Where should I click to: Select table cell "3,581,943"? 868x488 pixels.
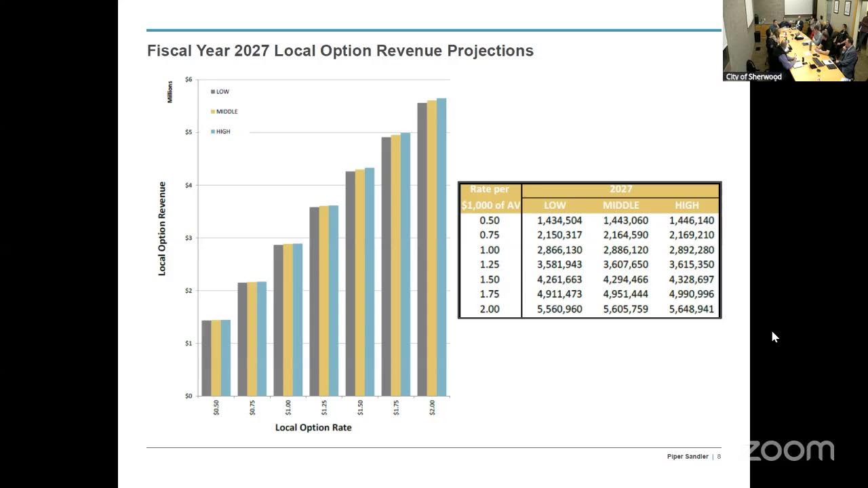click(x=559, y=264)
